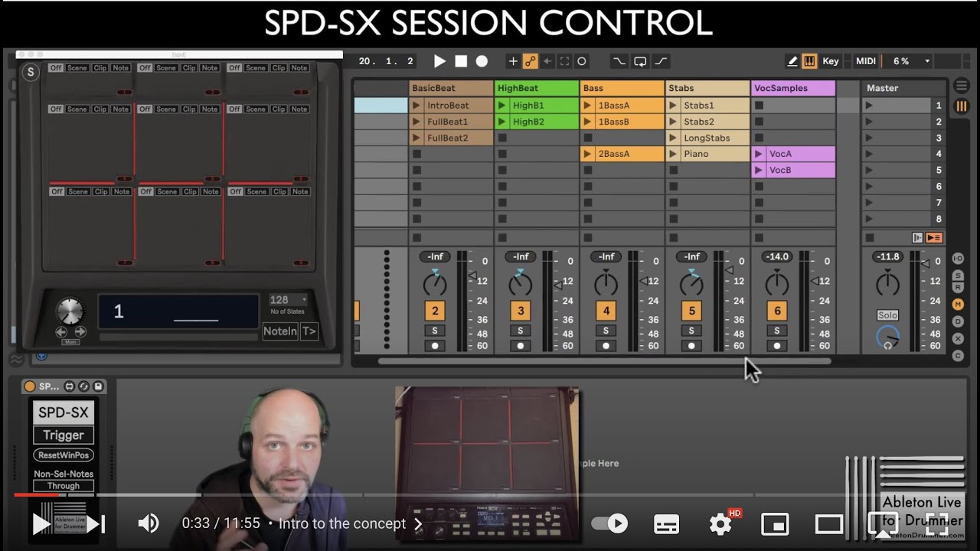Viewport: 980px width, 551px height.
Task: Open YouTube settings gear icon
Action: (x=720, y=524)
